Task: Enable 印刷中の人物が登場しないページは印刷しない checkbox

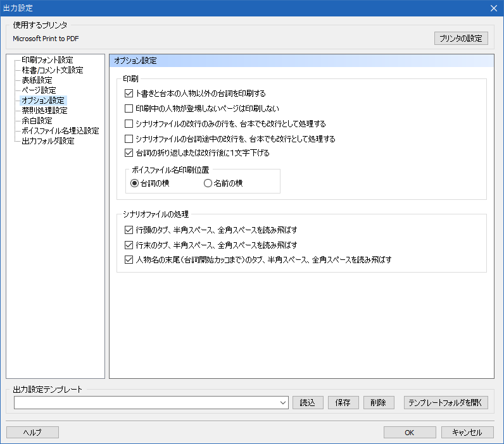Action: 129,109
